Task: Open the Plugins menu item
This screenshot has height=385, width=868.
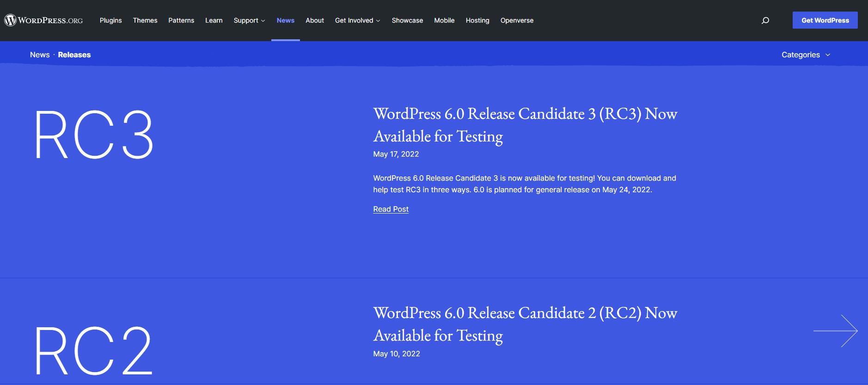Action: point(111,20)
